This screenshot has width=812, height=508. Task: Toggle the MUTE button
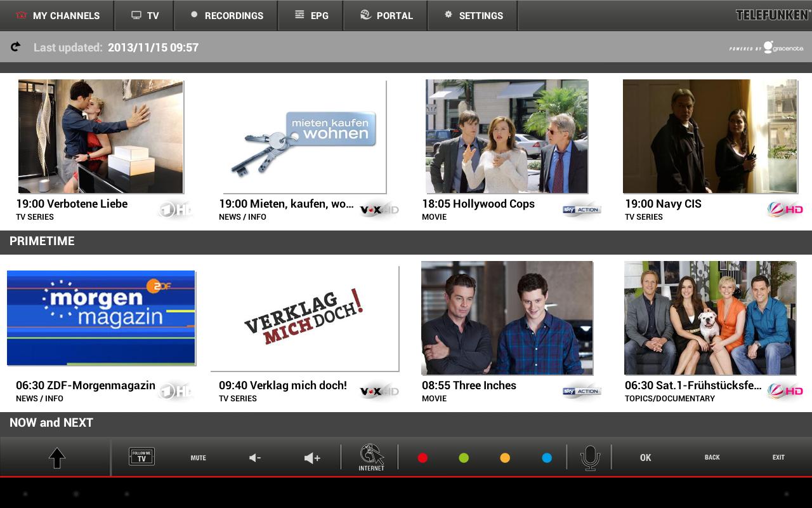point(199,458)
